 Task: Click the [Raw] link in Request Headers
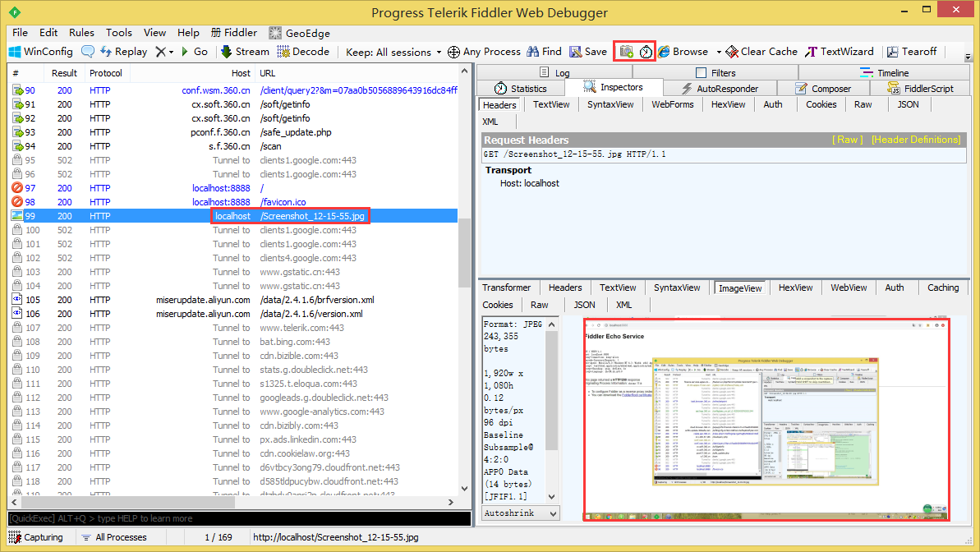[x=847, y=140]
